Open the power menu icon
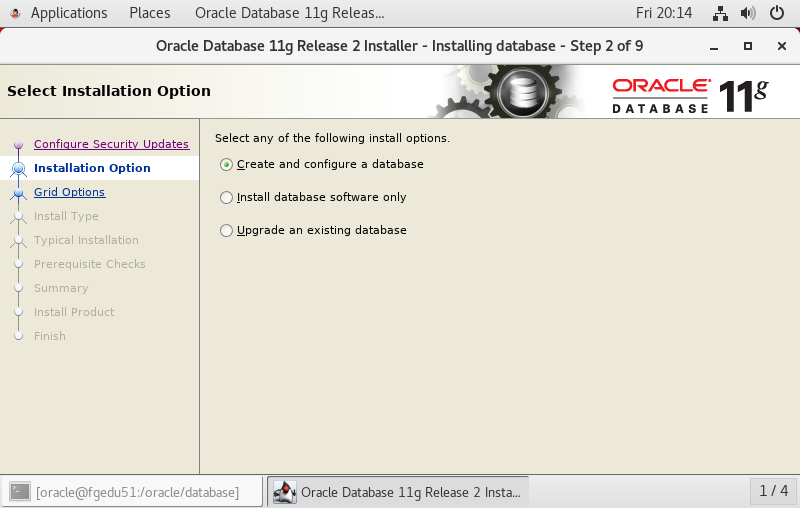This screenshot has width=800, height=508. click(x=777, y=13)
